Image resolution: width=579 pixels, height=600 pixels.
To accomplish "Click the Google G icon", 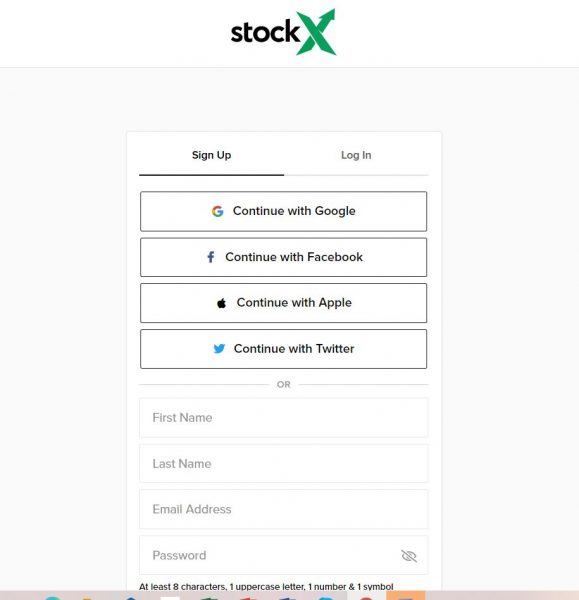I will (217, 211).
